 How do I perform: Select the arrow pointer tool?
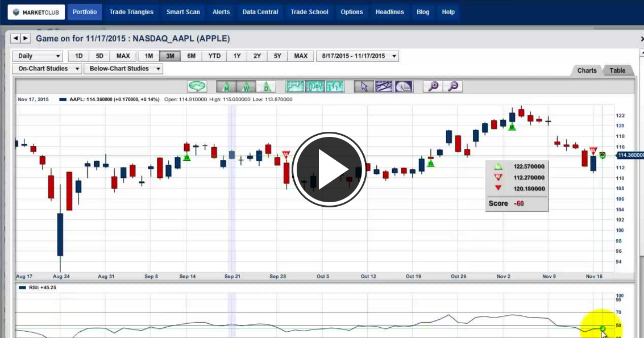[364, 86]
